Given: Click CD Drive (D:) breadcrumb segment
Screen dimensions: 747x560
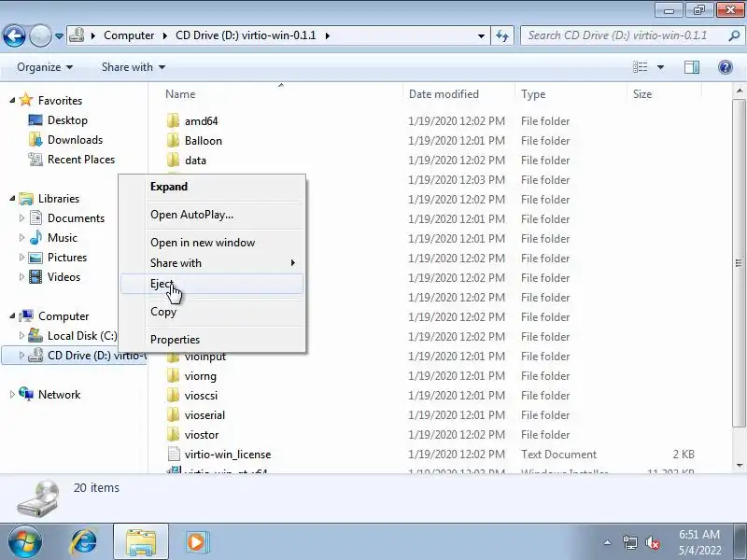Looking at the screenshot, I should click(246, 35).
